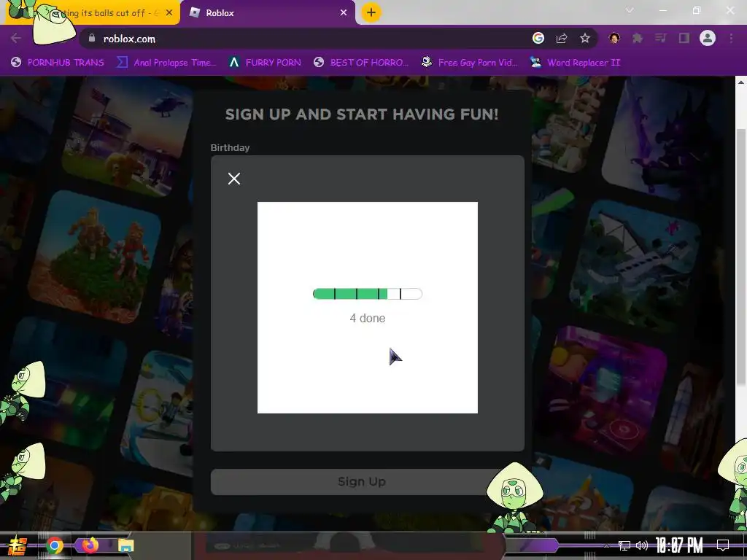Screen dimensions: 747x560
Task: Open network settings from system tray
Action: pos(624,545)
